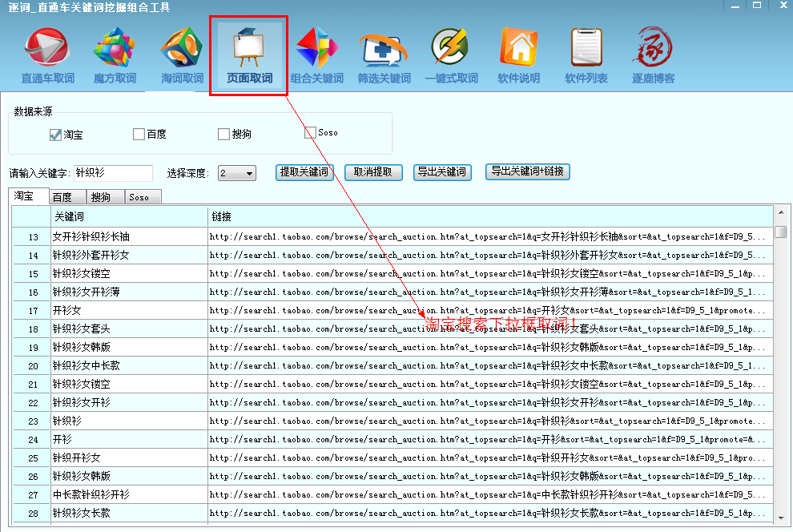The width and height of the screenshot is (793, 532).
Task: Select keyword 开衫女 in row 17
Action: click(130, 311)
